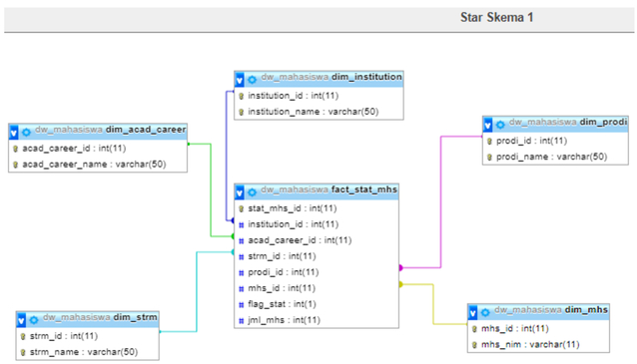
Task: Click the cyan strm relation endpoint on fact_stat_mhs
Action: point(233,252)
